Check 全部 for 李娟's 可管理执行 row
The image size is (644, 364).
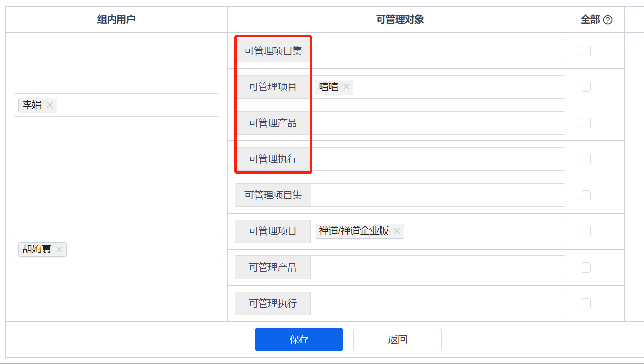tap(585, 159)
